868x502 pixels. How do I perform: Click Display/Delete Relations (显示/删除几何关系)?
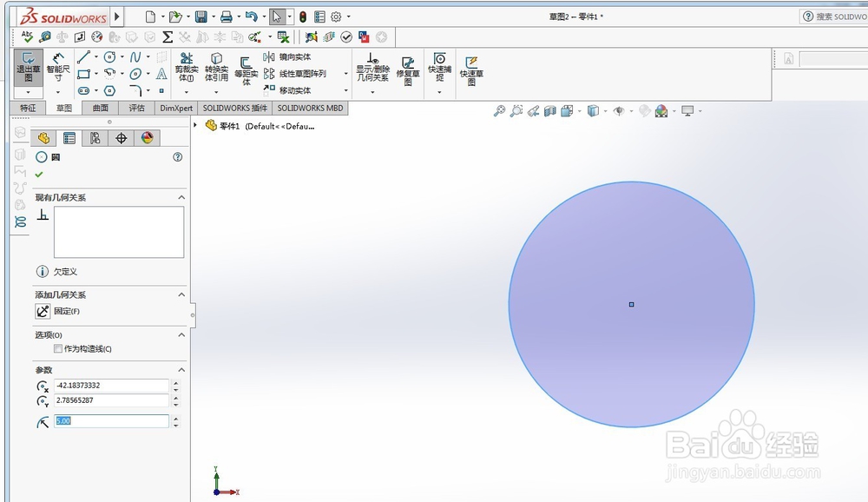pos(372,68)
